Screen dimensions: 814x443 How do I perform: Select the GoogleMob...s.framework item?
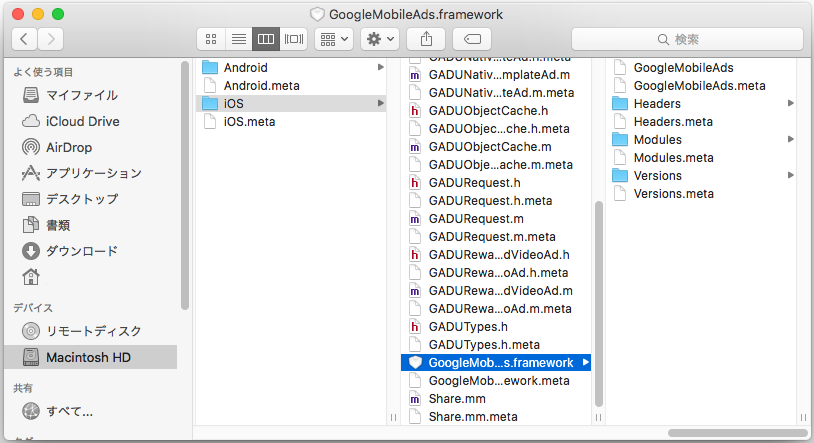[496, 363]
